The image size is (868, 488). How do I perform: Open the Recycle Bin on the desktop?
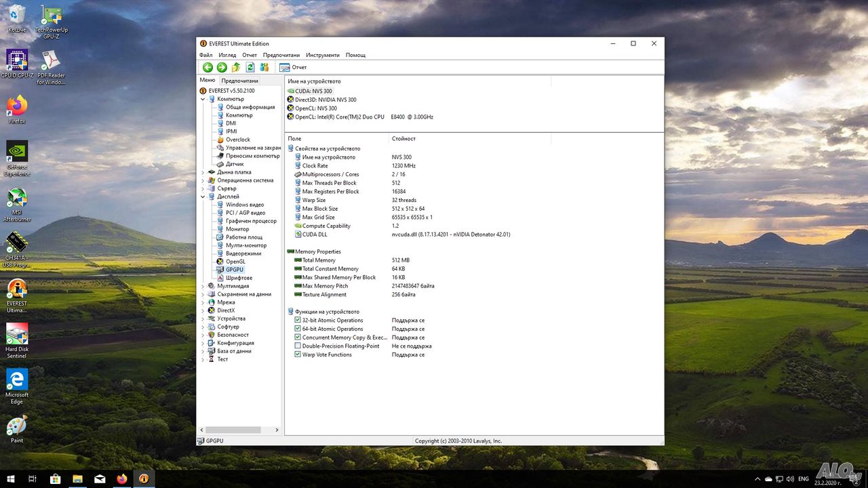click(x=17, y=19)
